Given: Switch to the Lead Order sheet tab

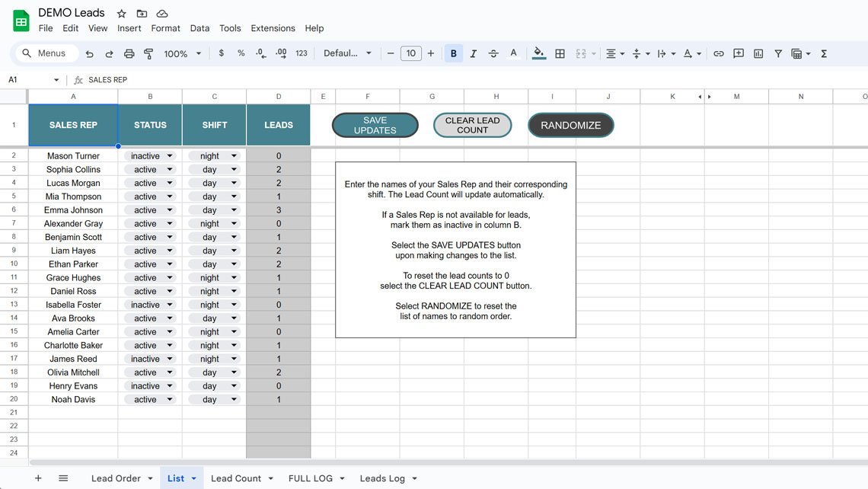Looking at the screenshot, I should (x=116, y=478).
